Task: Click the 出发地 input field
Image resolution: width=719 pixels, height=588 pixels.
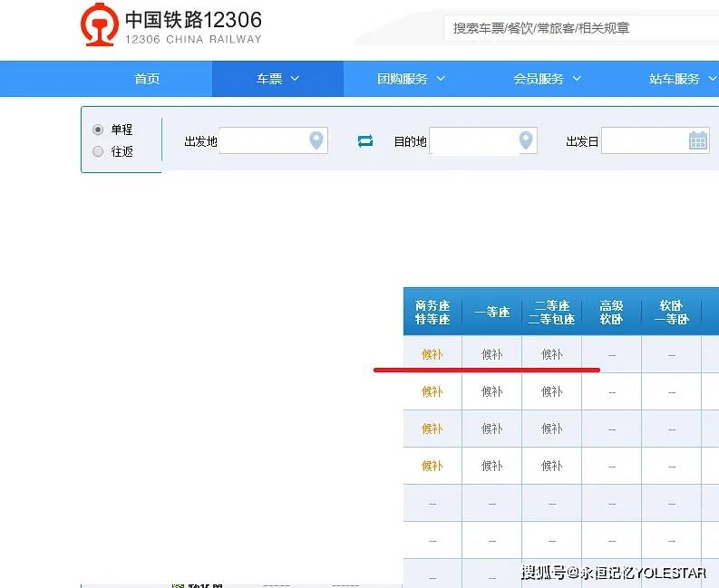Action: coord(274,140)
